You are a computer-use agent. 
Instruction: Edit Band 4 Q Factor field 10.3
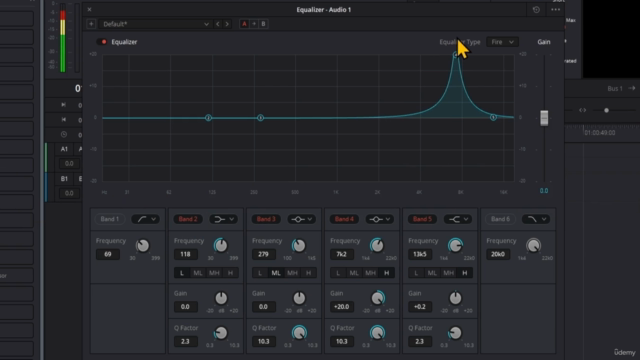tap(342, 342)
